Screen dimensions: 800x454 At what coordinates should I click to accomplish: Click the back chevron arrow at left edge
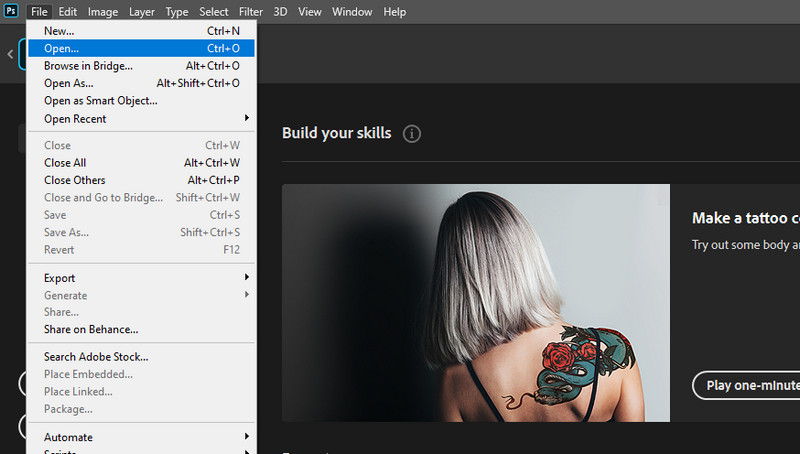(x=10, y=55)
